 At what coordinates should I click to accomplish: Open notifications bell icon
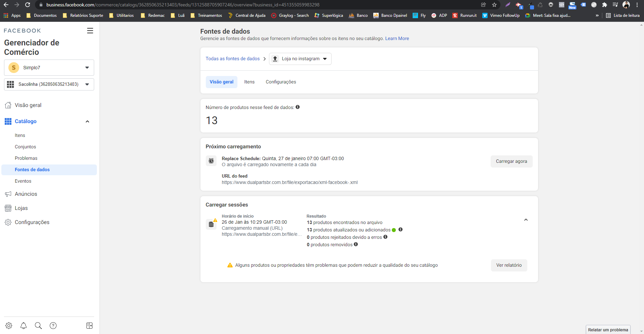24,326
